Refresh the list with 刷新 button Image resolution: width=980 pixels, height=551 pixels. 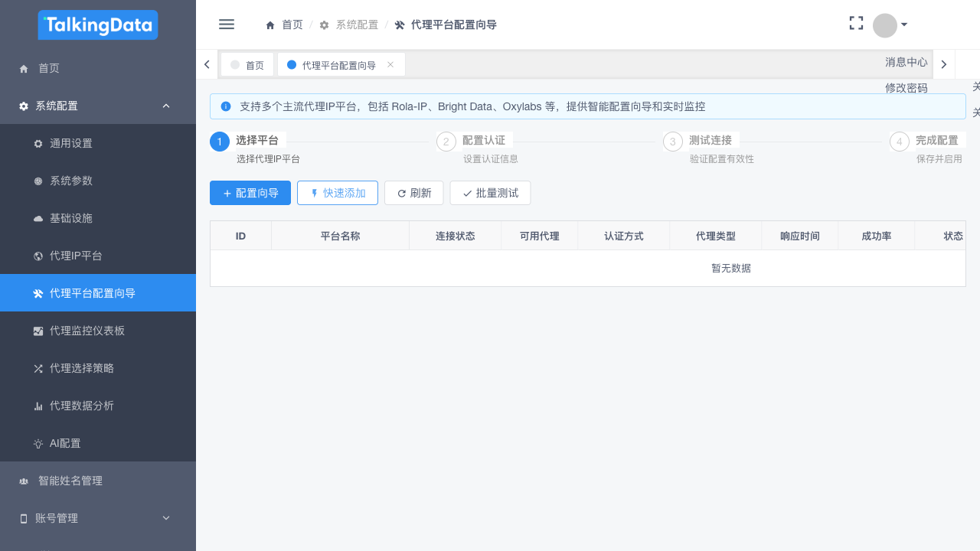[414, 194]
